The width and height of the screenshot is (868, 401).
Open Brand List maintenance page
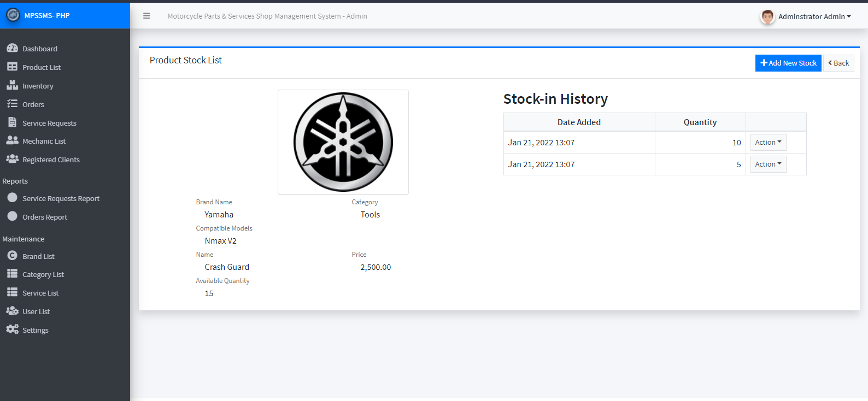coord(65,256)
